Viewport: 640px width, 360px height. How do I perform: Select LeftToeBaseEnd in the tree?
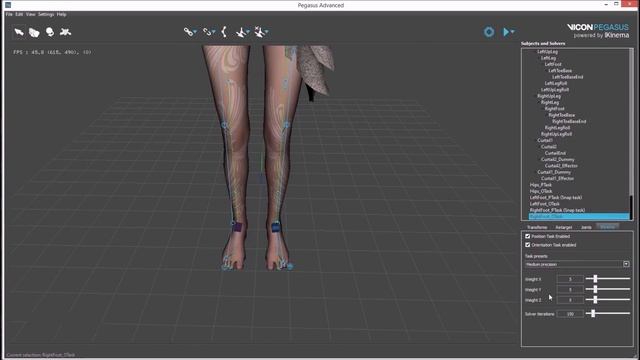pos(567,77)
